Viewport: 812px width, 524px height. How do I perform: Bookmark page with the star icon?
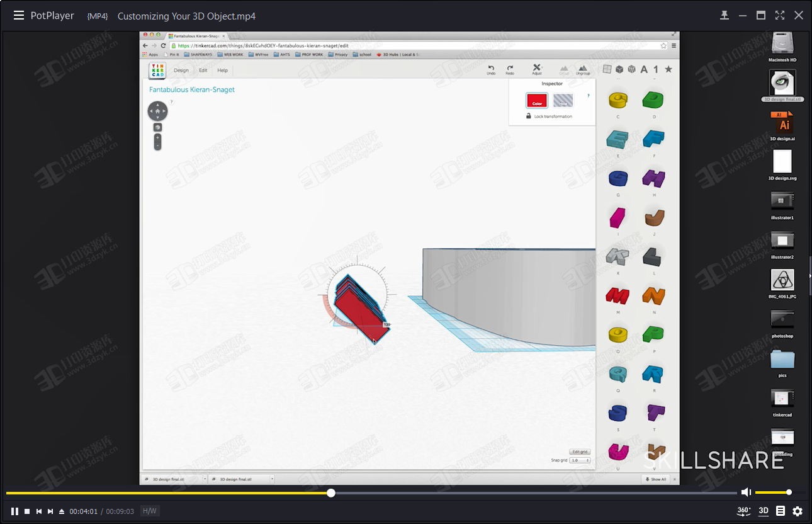(663, 45)
